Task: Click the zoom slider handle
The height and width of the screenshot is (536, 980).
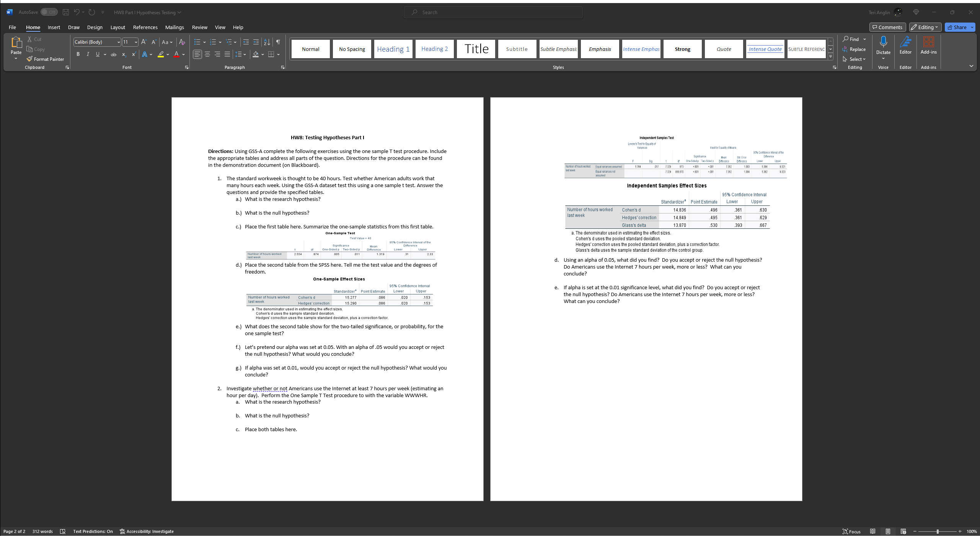Action: tap(938, 531)
